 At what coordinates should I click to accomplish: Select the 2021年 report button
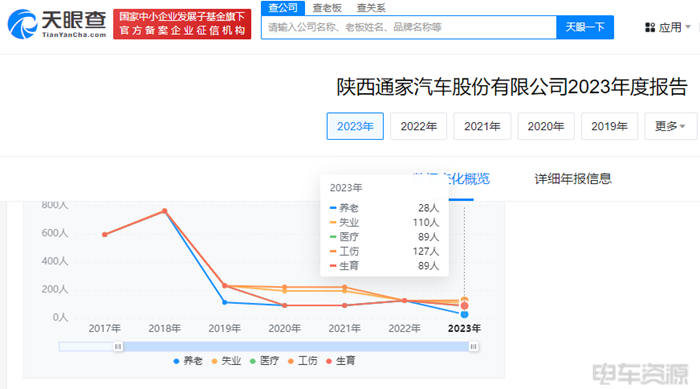click(x=482, y=126)
